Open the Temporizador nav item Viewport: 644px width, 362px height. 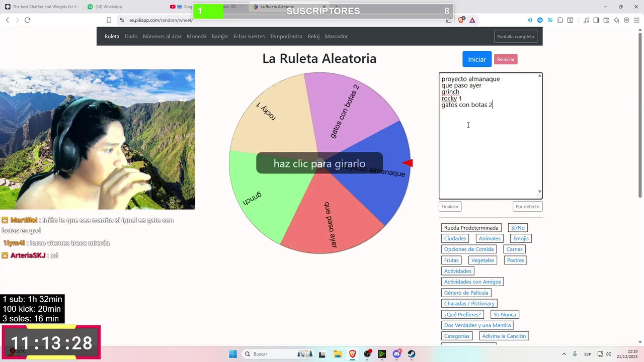point(286,36)
